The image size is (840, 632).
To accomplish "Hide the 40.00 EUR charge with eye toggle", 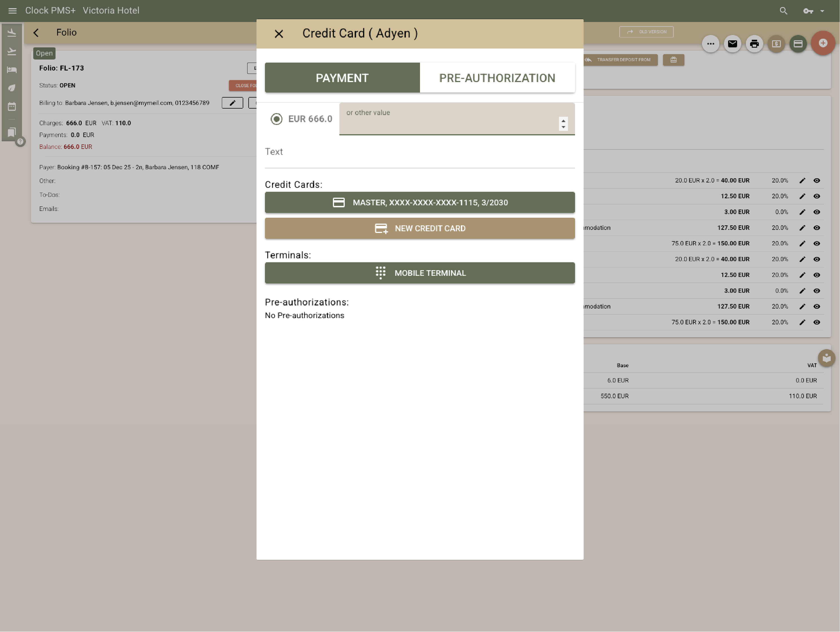I will [x=817, y=180].
